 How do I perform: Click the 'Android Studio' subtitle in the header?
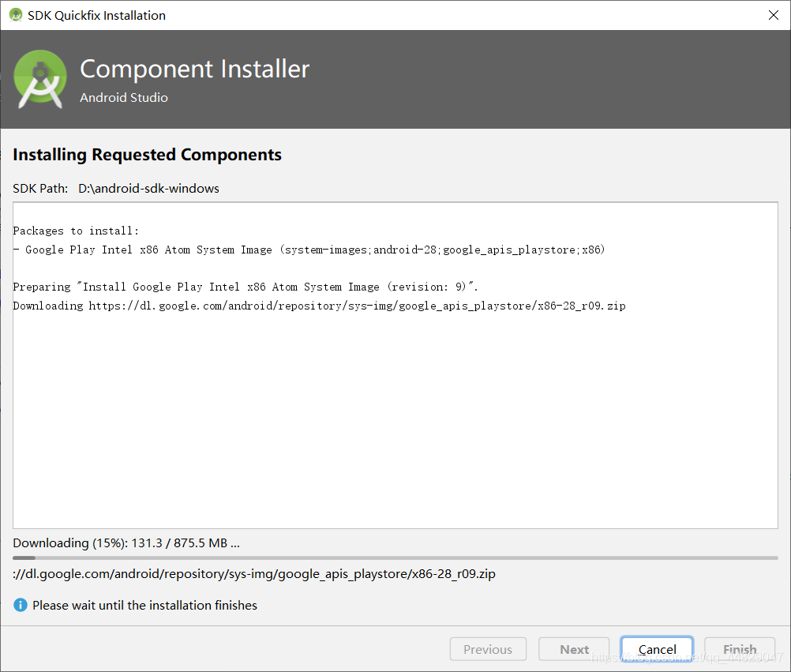(x=124, y=97)
